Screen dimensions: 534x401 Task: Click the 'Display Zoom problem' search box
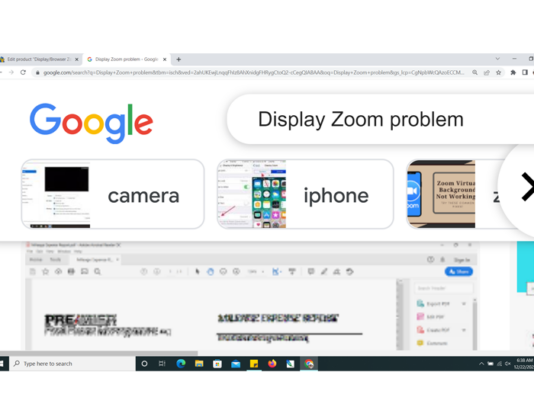coord(380,119)
